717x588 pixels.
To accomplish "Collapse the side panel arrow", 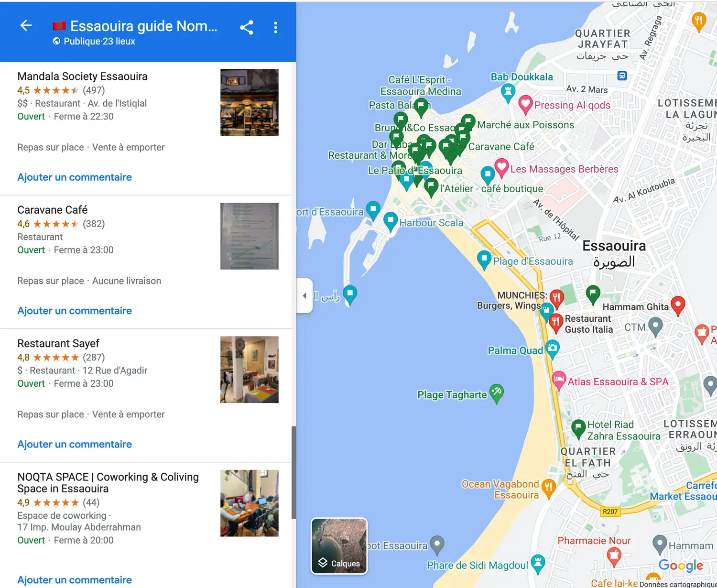I will coord(304,295).
